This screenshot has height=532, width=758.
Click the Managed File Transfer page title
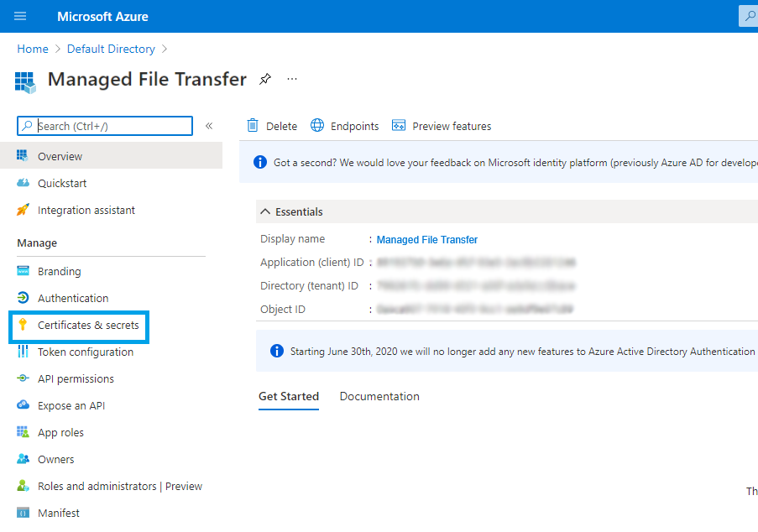147,79
